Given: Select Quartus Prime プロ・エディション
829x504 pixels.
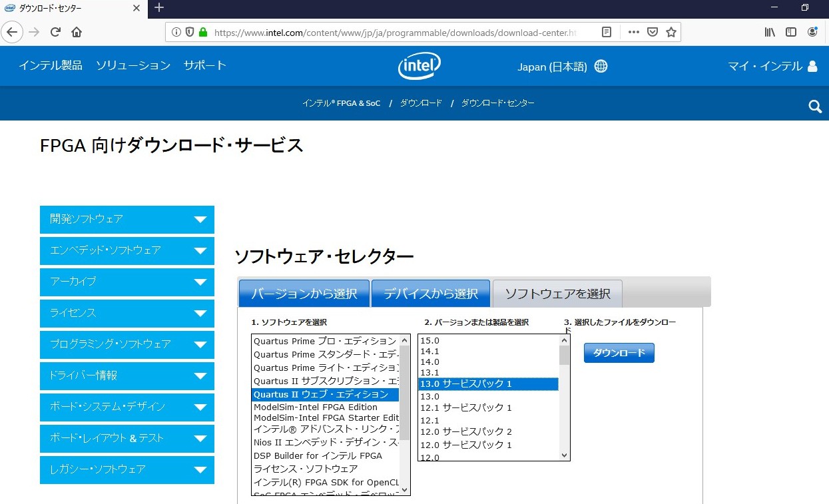Looking at the screenshot, I should pos(325,341).
